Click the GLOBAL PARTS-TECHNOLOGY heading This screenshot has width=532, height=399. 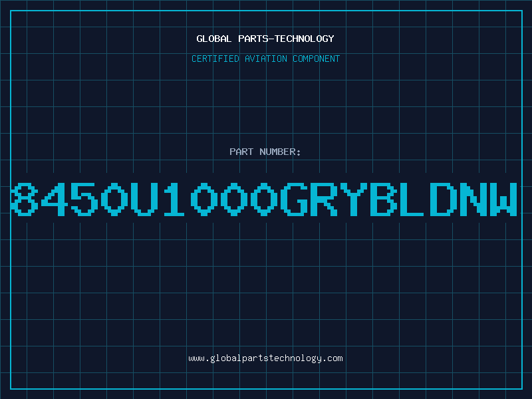tap(265, 39)
